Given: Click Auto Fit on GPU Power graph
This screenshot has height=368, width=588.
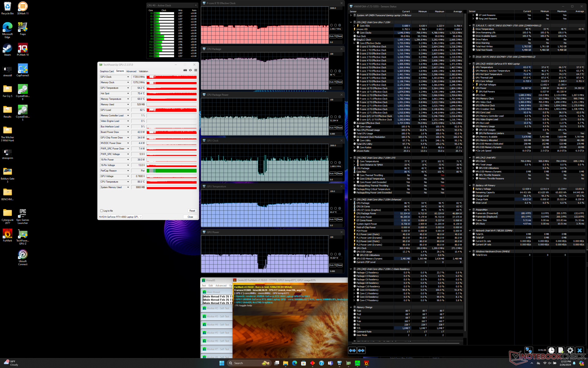Looking at the screenshot, I should click(332, 265).
